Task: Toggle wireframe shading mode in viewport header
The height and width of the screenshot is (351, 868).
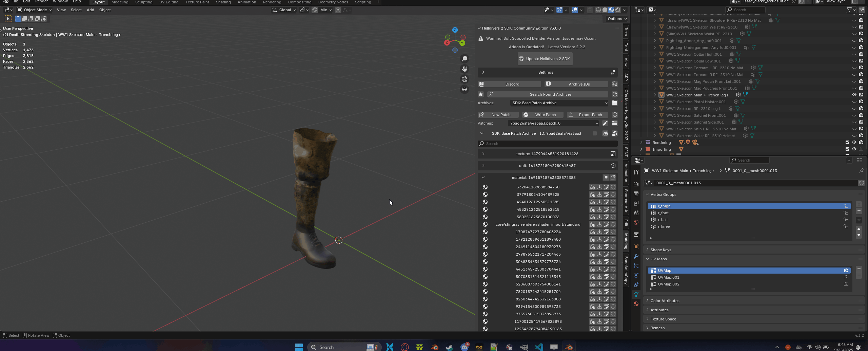Action: 598,10
